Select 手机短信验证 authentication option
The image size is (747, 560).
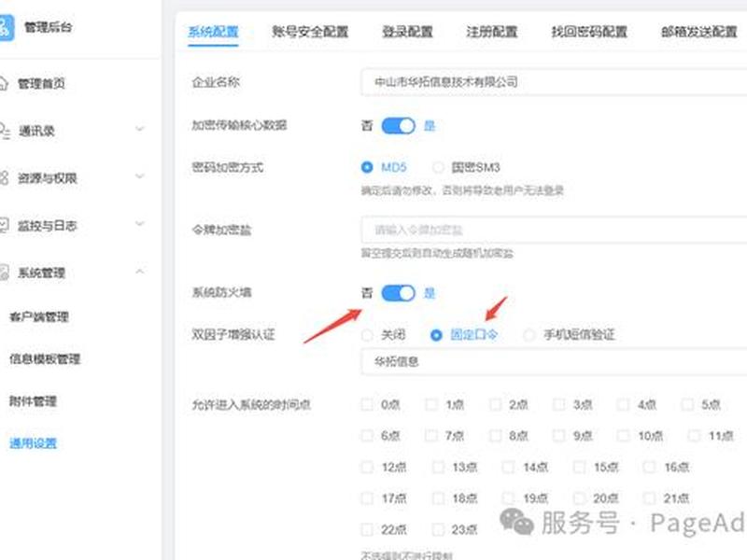529,335
